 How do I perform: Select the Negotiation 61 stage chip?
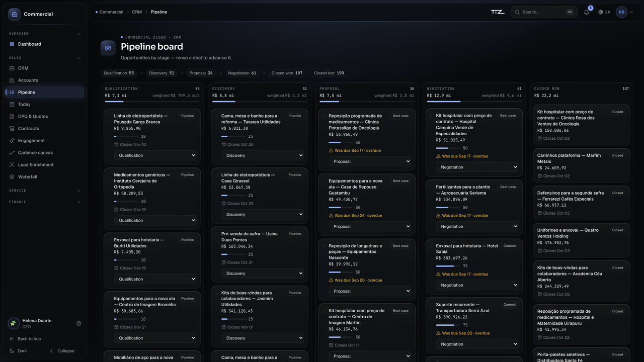coord(242,73)
